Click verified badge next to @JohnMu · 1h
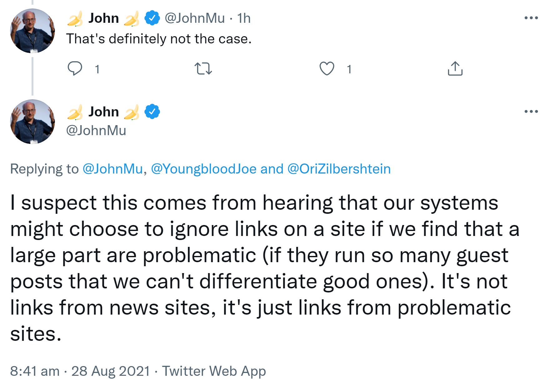The width and height of the screenshot is (548, 392). [x=152, y=18]
